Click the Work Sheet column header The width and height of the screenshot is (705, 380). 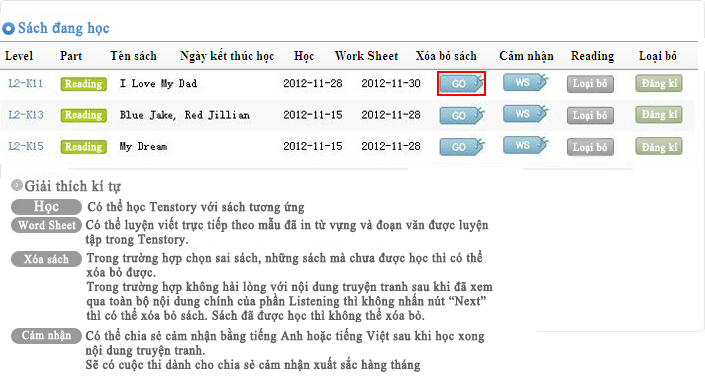point(366,56)
